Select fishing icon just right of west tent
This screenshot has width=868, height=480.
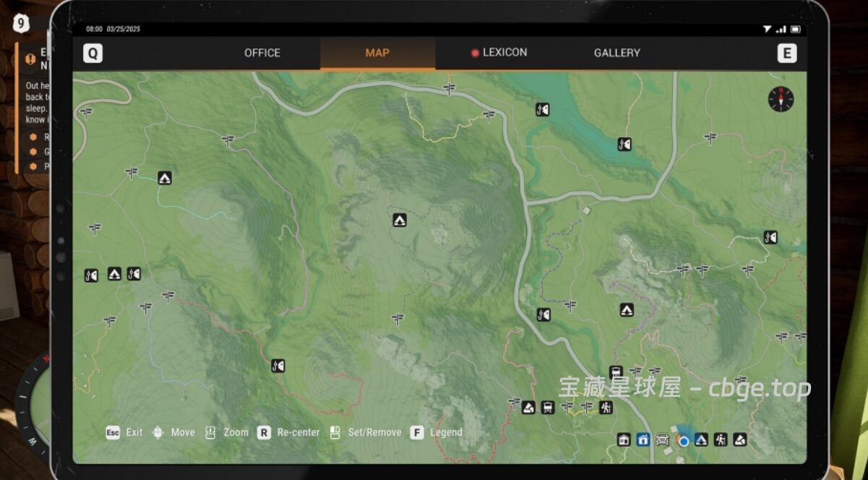click(134, 274)
